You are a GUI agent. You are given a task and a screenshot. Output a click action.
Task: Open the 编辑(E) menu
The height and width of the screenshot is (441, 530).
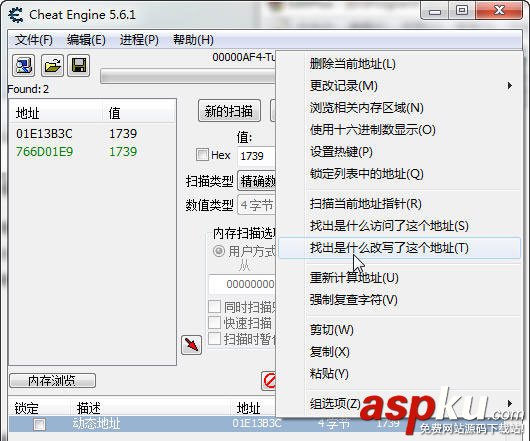(86, 40)
